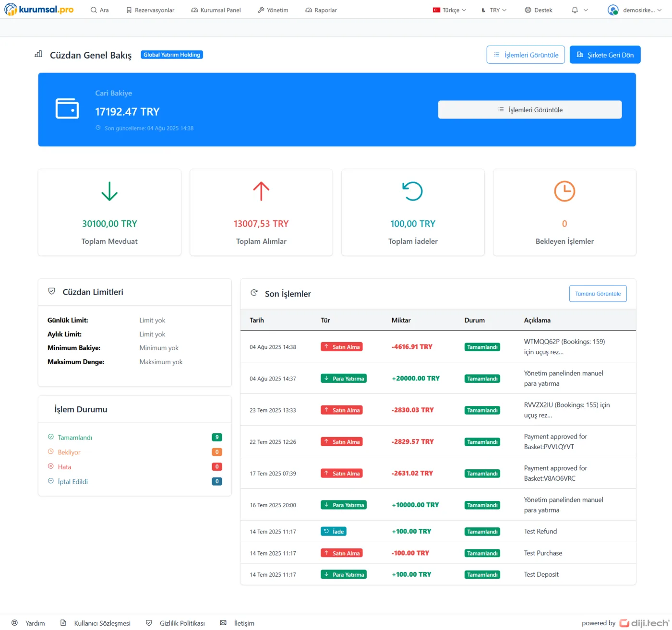Click the kurumsal.pro logo
672x630 pixels.
(39, 10)
